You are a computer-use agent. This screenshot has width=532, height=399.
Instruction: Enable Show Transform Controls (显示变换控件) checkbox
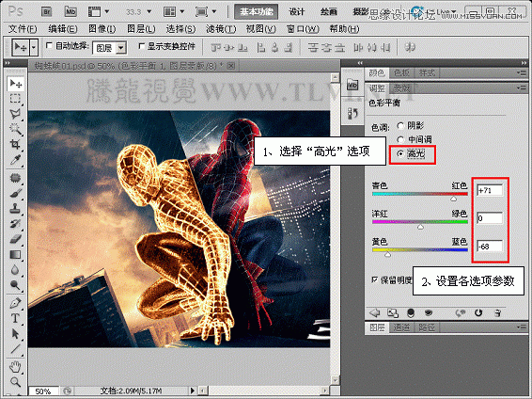[x=142, y=45]
